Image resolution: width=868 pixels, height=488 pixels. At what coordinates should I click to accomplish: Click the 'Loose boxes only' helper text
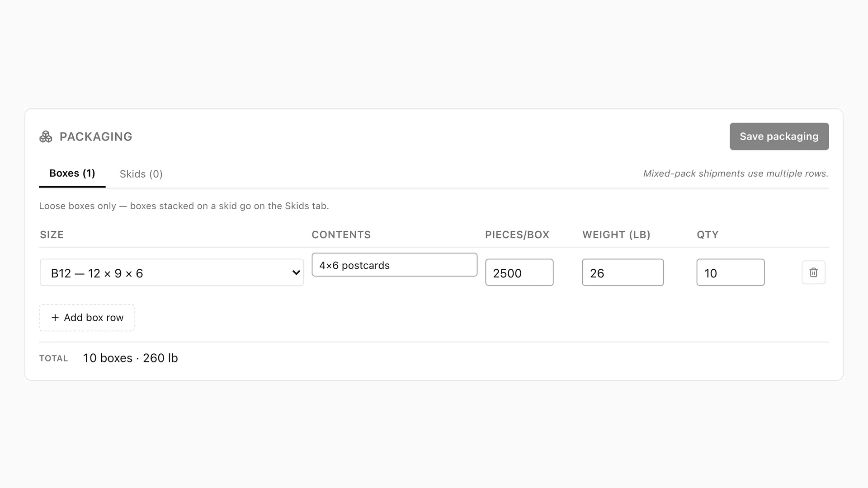[184, 206]
